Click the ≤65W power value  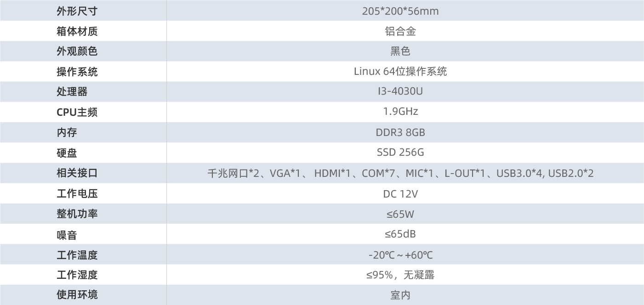coord(400,214)
